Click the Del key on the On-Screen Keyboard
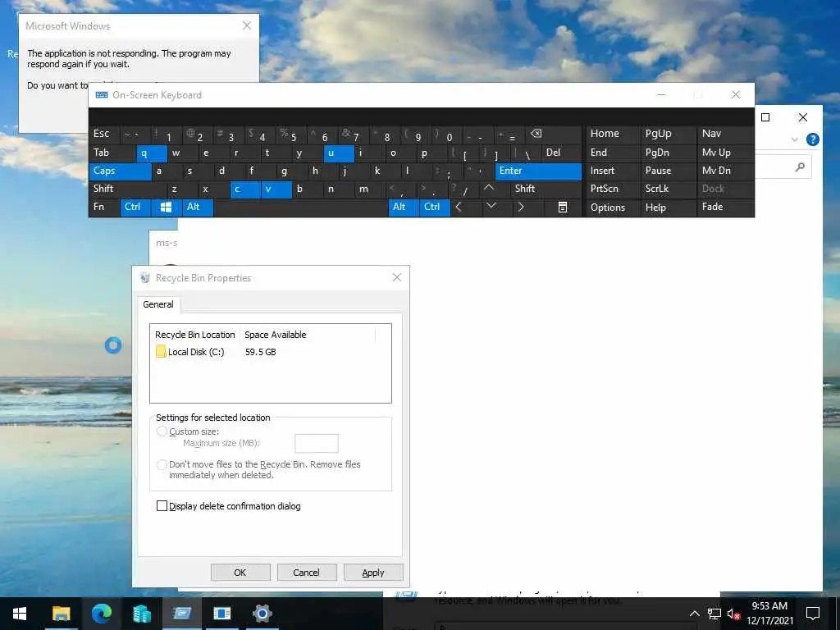The width and height of the screenshot is (840, 630). [561, 153]
